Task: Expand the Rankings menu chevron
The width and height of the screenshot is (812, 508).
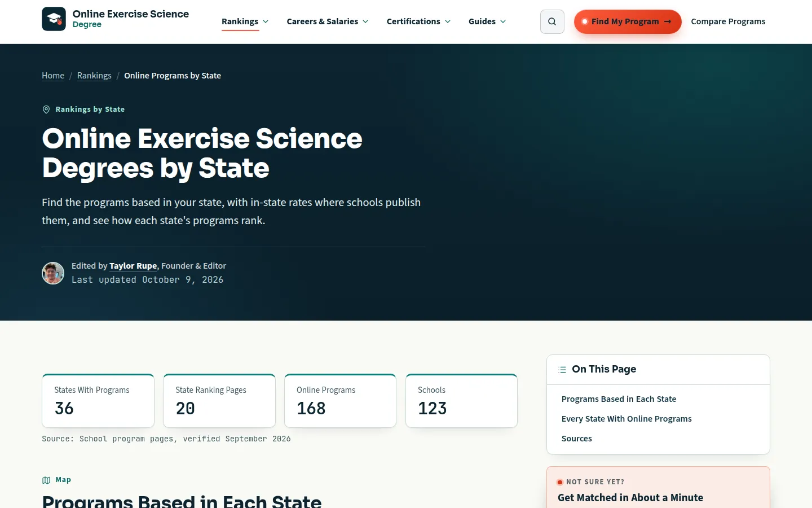Action: pyautogui.click(x=266, y=21)
